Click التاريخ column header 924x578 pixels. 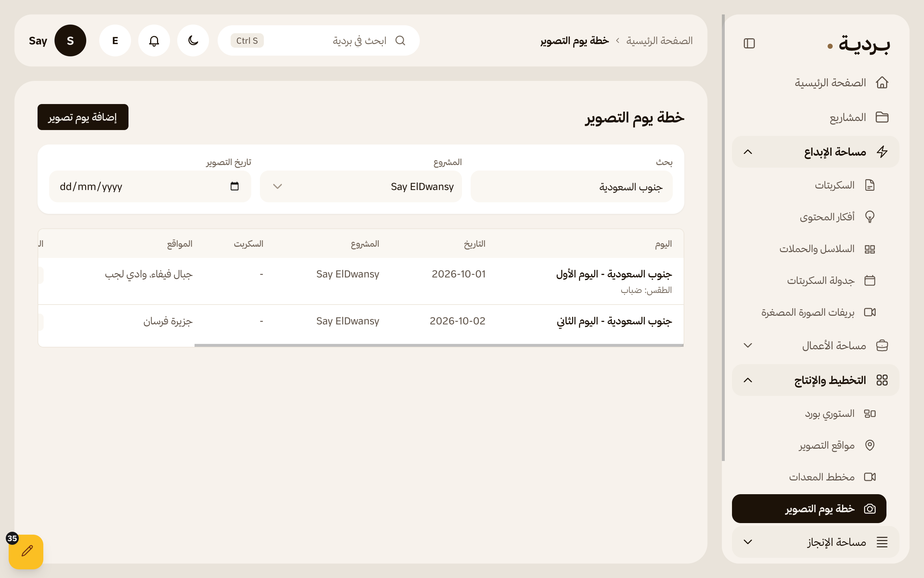tap(475, 243)
